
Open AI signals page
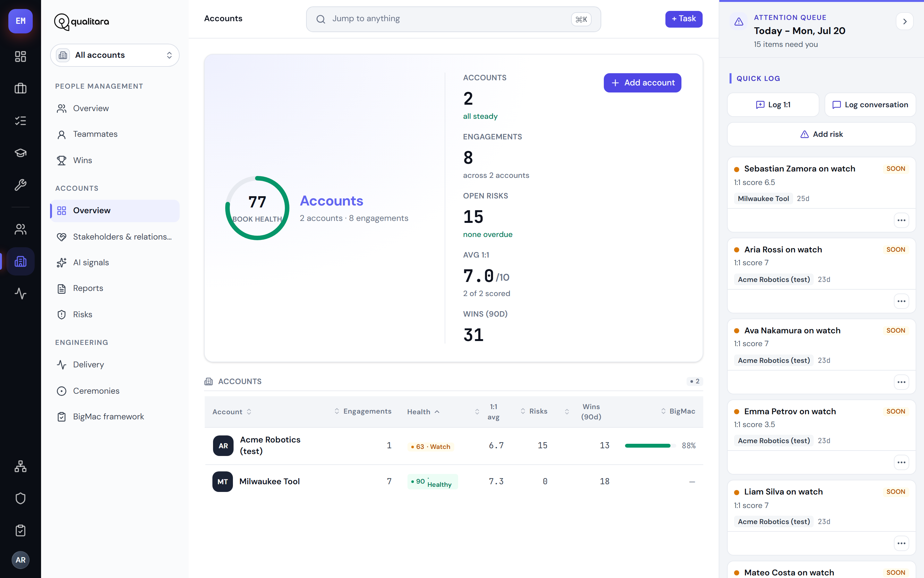(115, 263)
